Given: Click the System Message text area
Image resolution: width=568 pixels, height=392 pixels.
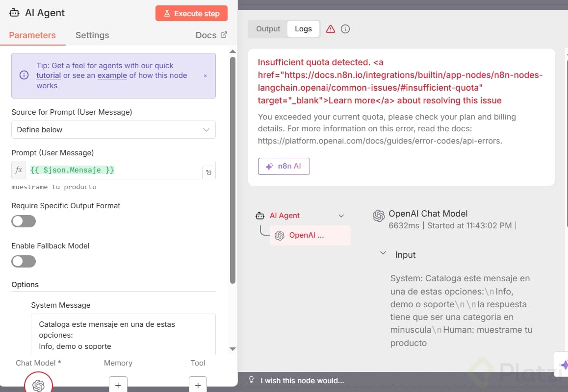Looking at the screenshot, I should 123,335.
